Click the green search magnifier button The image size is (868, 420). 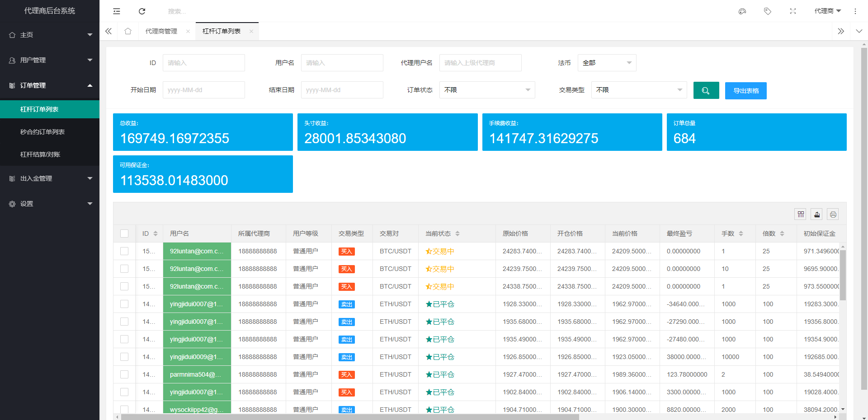[706, 90]
